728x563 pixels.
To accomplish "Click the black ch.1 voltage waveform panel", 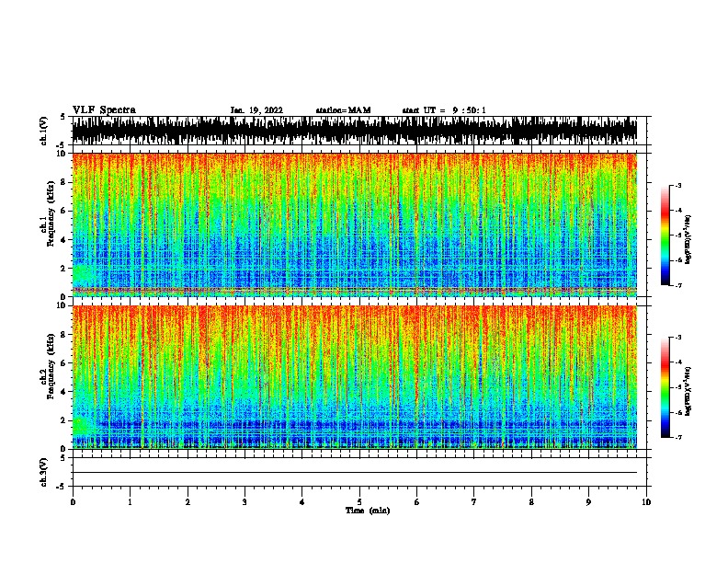I will [355, 131].
